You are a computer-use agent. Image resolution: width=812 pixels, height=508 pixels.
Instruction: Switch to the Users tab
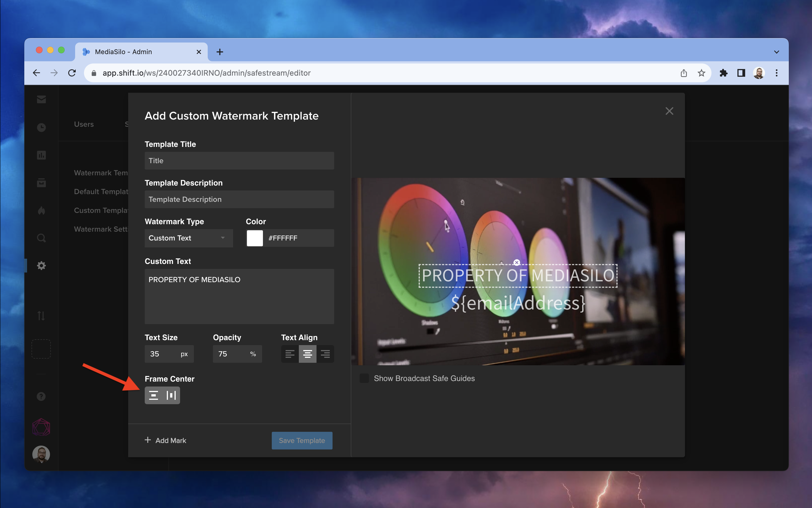(x=84, y=124)
